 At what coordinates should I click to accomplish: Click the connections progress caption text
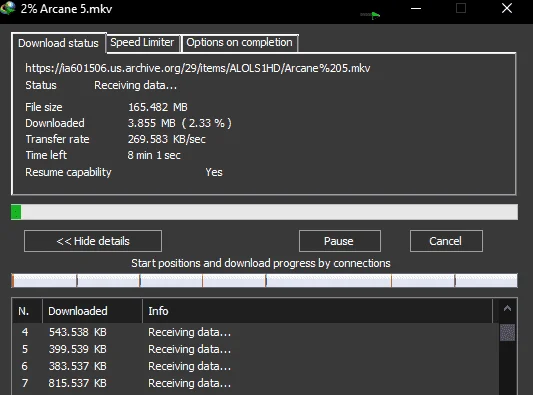pyautogui.click(x=261, y=263)
